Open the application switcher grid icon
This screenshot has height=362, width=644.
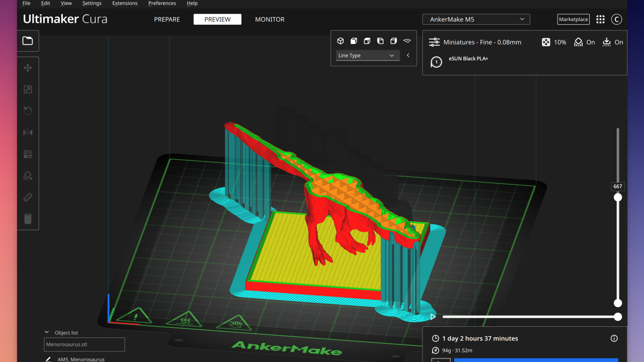pos(600,20)
